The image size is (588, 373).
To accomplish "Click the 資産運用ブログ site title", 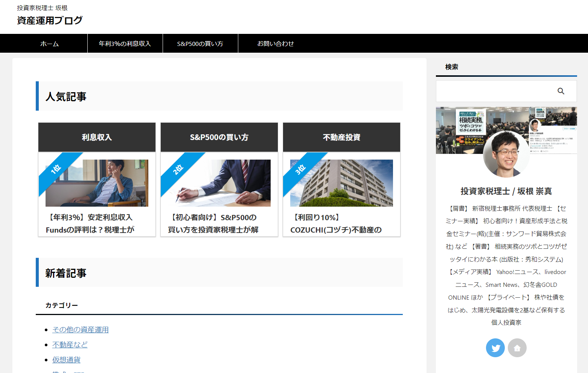I will (50, 20).
